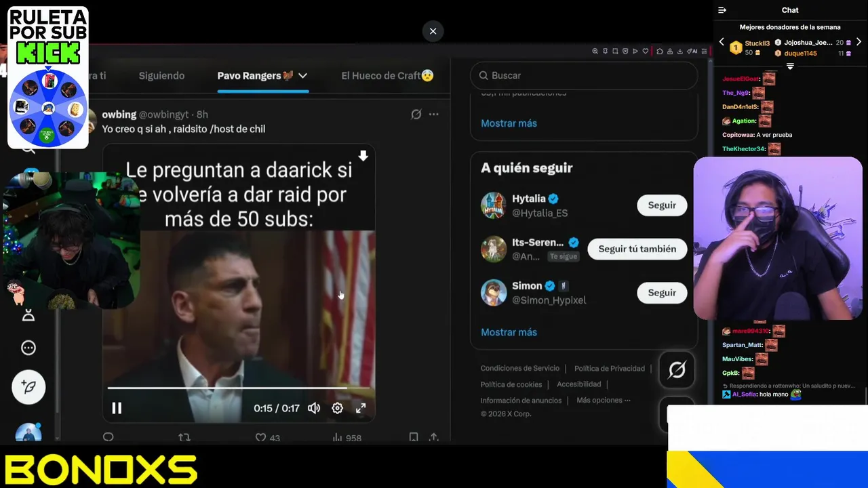Share the owbing tweet

434,438
